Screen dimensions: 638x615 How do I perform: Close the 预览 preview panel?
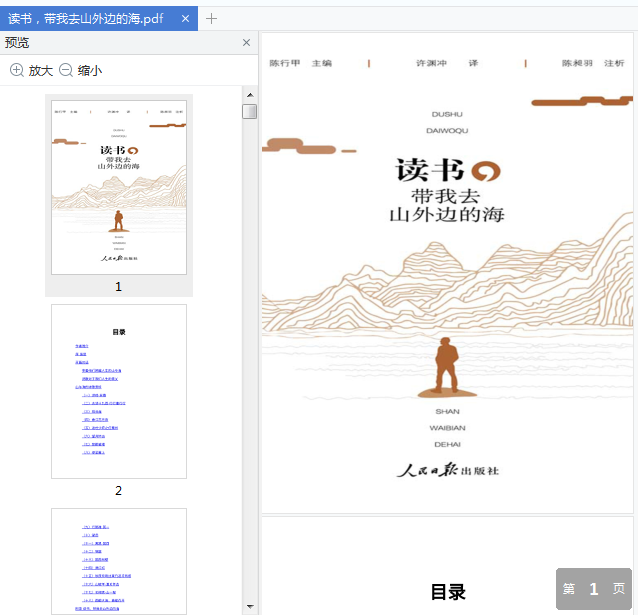(x=246, y=42)
